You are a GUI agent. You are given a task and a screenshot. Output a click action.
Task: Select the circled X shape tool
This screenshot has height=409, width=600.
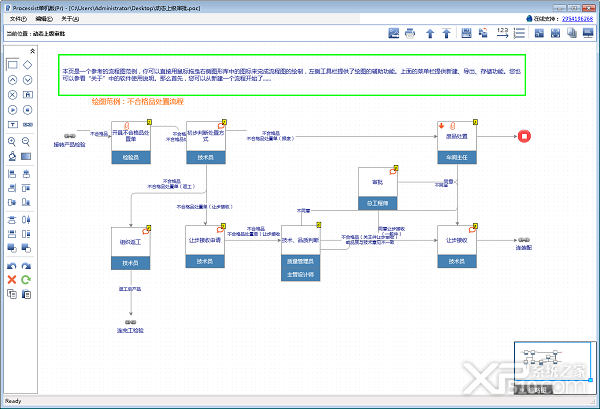(13, 95)
